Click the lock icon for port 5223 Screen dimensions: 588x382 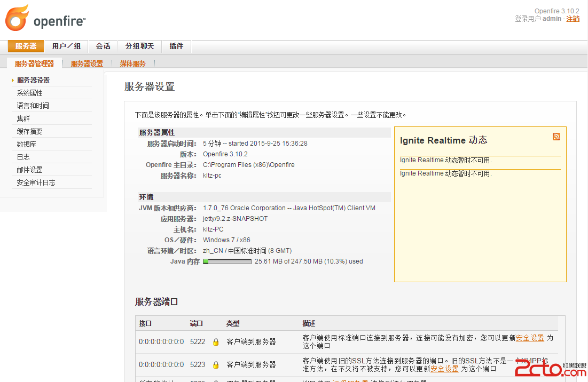click(216, 365)
